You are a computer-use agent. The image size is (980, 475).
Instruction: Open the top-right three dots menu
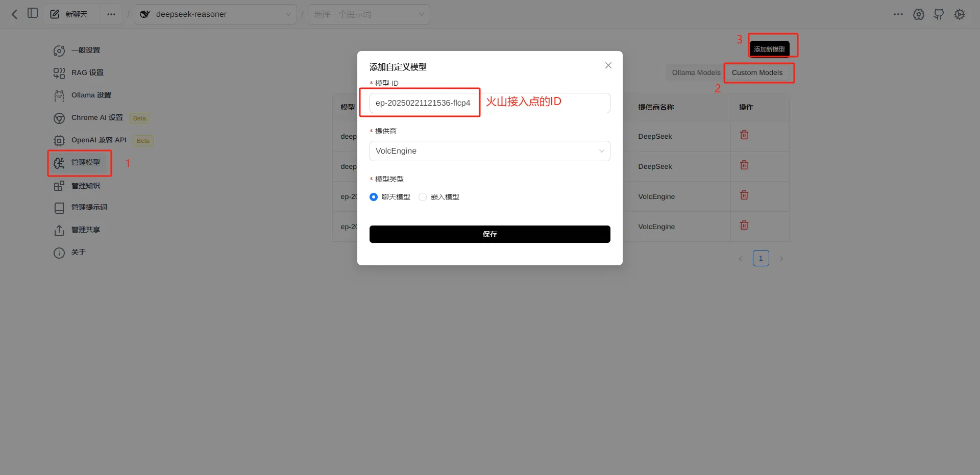898,14
